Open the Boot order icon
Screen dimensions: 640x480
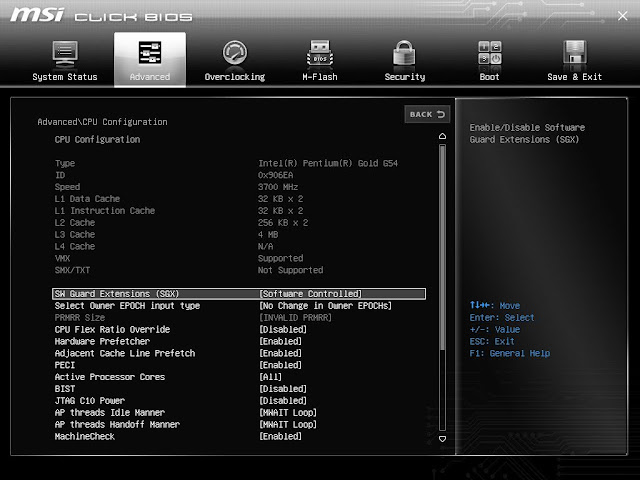pos(490,53)
